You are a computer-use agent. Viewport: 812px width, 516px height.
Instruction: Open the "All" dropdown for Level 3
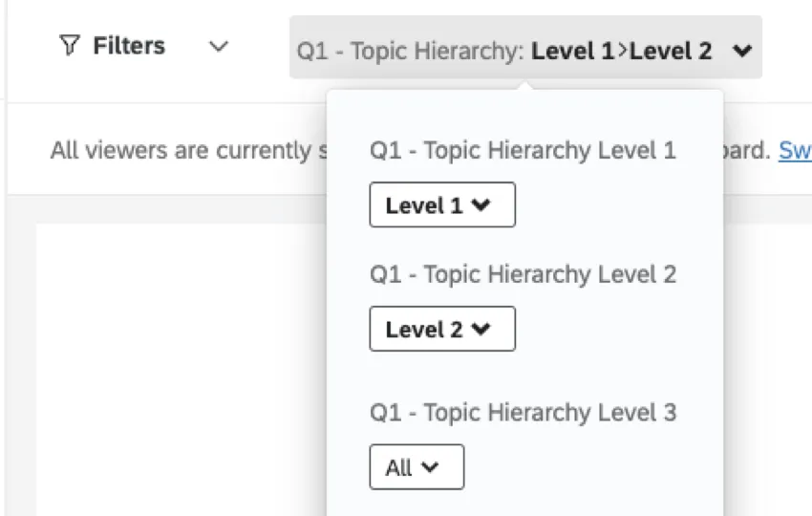[416, 467]
